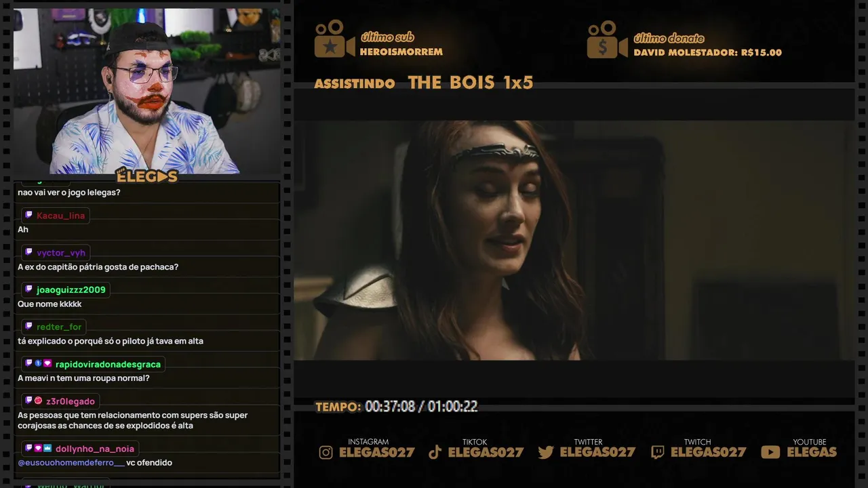Viewport: 868px width, 488px height.
Task: Click YouTube handle ELEGAS
Action: pos(812,452)
